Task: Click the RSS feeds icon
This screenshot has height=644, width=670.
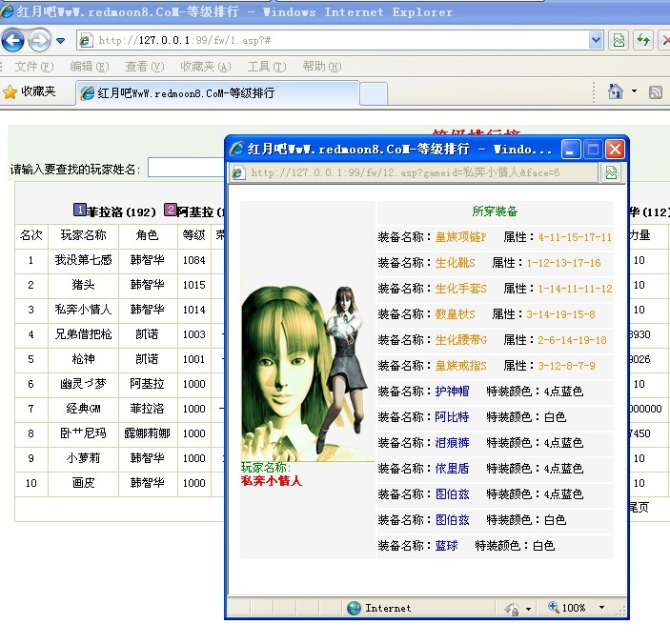Action: tap(656, 92)
